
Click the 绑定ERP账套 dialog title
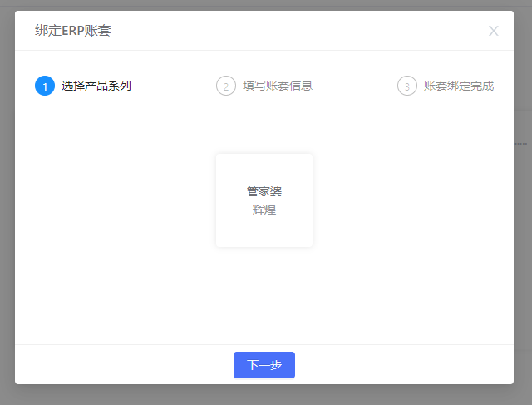73,31
